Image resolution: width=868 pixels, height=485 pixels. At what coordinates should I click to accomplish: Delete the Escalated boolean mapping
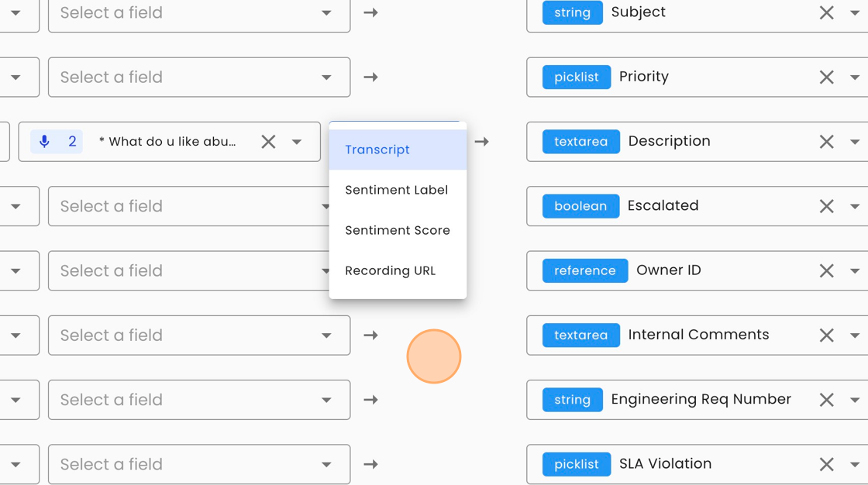pyautogui.click(x=826, y=206)
